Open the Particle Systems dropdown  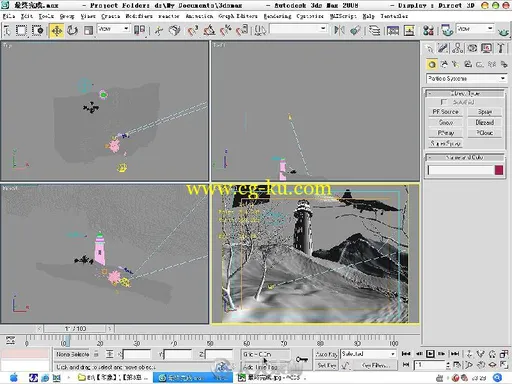[x=466, y=79]
